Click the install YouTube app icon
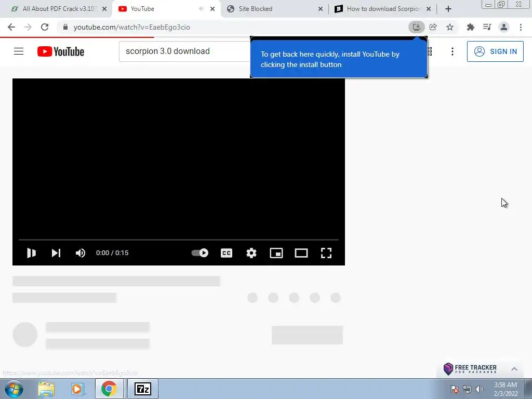Image resolution: width=532 pixels, height=399 pixels. 416,27
